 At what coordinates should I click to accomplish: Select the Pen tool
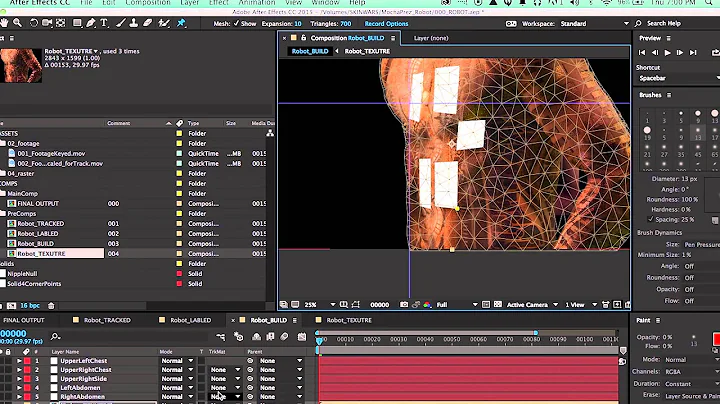91,22
